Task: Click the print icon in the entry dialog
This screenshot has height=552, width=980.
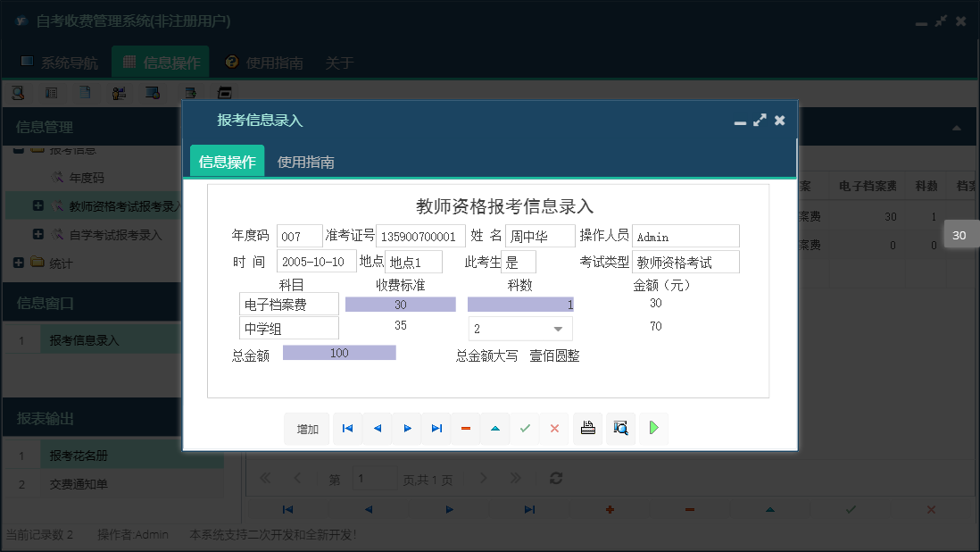Action: click(x=587, y=428)
